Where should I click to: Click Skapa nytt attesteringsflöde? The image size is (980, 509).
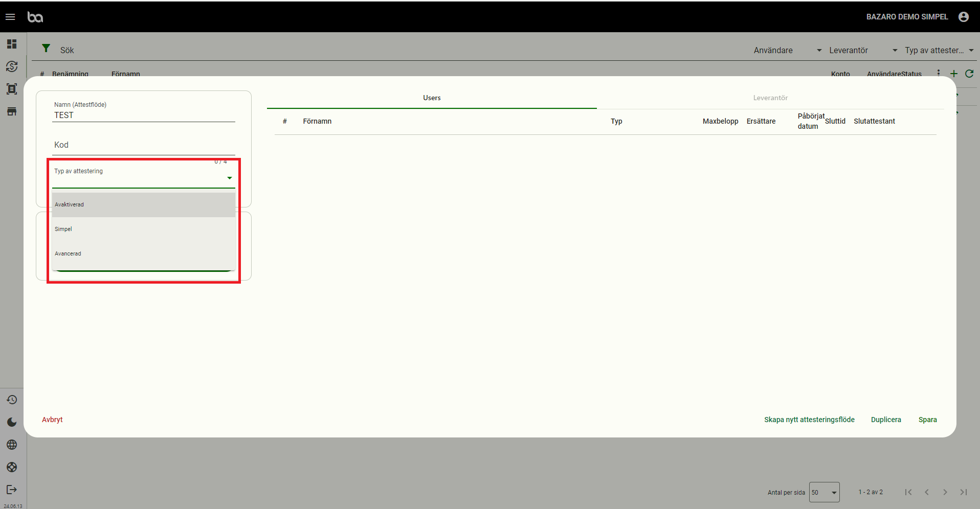809,420
